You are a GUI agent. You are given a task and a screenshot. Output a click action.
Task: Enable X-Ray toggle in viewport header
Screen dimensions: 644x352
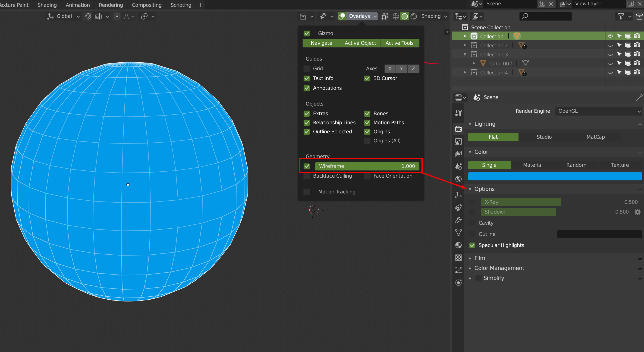pyautogui.click(x=384, y=16)
